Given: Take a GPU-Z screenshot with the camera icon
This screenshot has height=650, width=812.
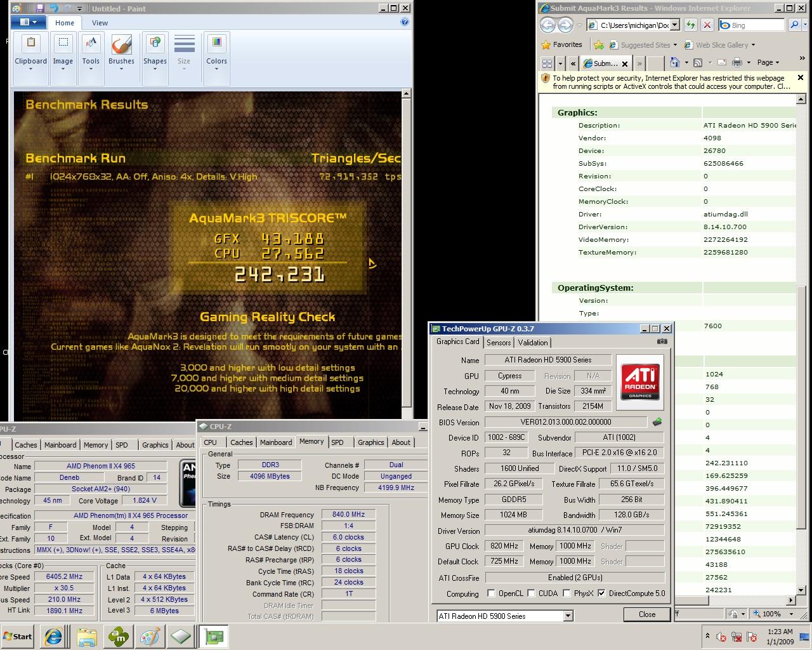Looking at the screenshot, I should pos(662,341).
